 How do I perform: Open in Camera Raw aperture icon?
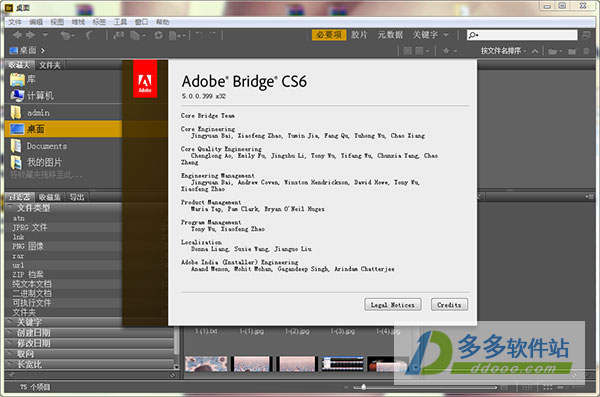click(x=158, y=36)
